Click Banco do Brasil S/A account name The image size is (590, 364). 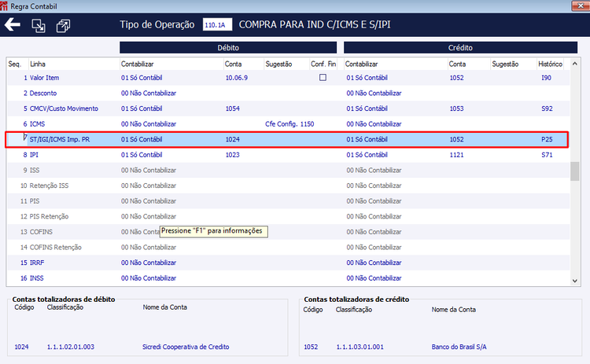click(x=459, y=347)
